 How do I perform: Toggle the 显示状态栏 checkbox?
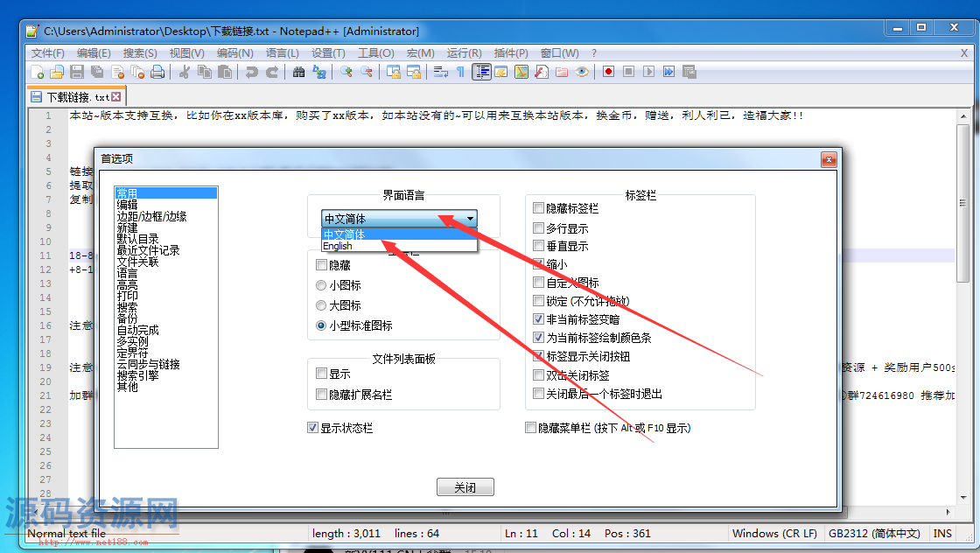point(312,428)
